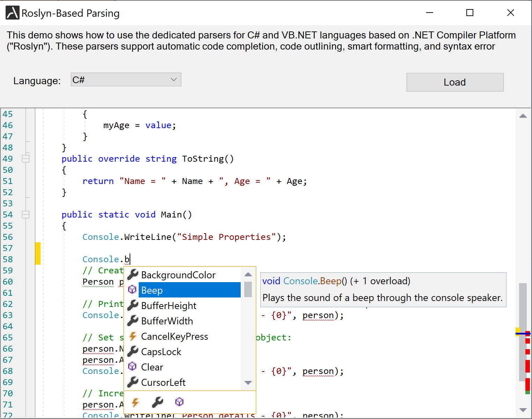Select BufferWidth from completion list

[x=167, y=321]
